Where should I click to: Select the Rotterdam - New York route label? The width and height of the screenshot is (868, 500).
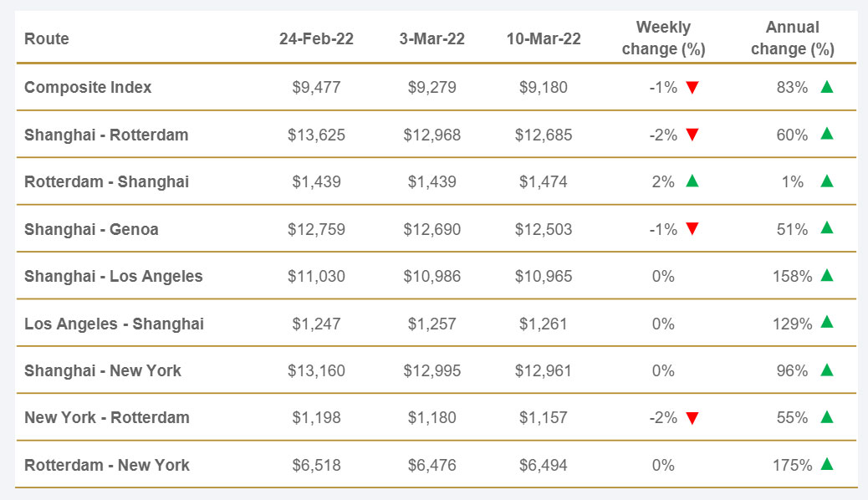tap(107, 465)
